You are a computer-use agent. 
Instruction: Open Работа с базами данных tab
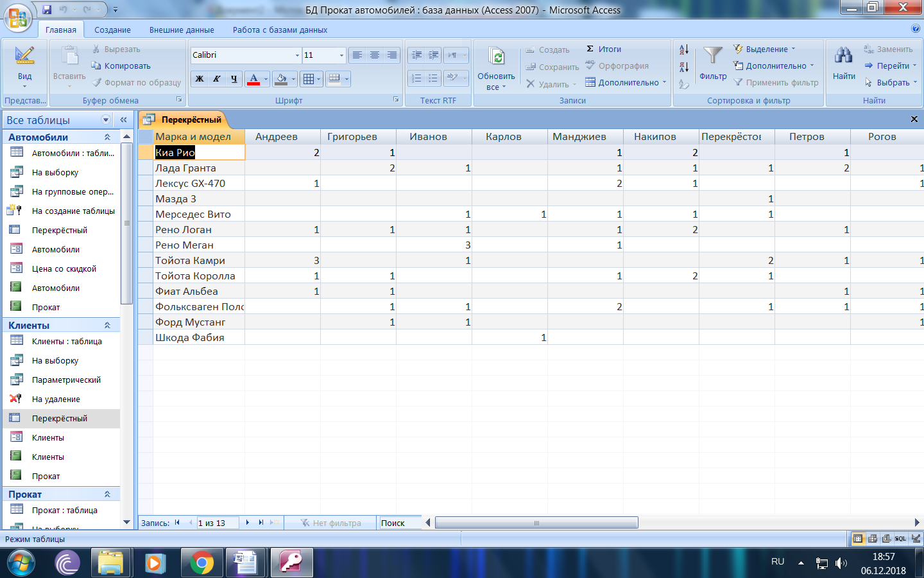point(280,30)
